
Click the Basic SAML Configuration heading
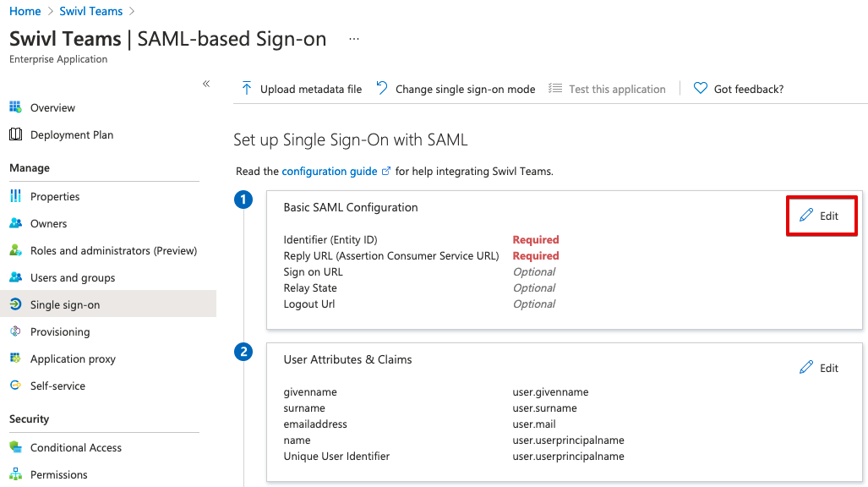[x=351, y=207]
